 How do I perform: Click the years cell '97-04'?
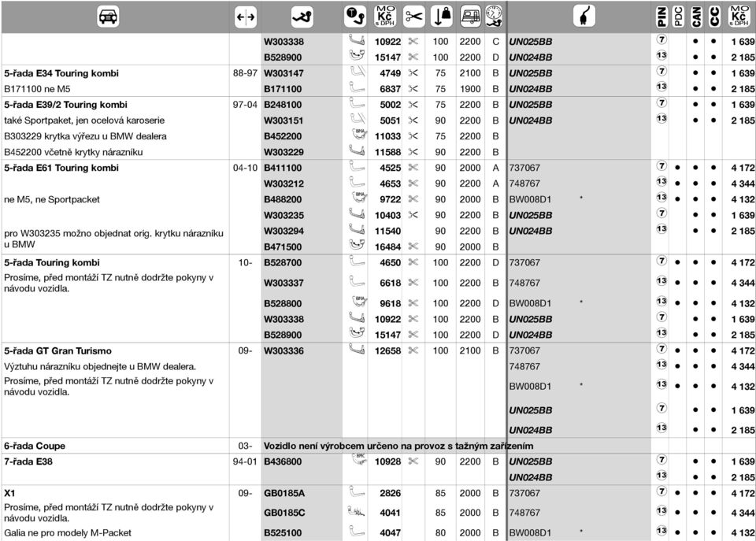coord(245,105)
